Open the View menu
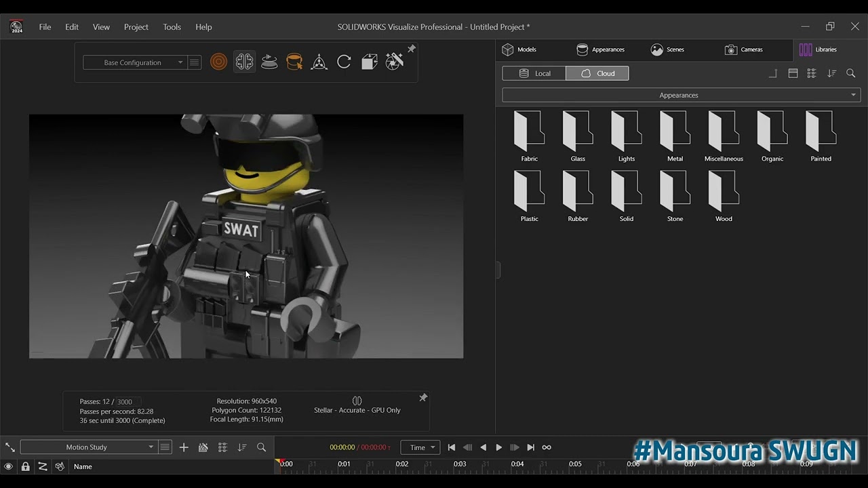The image size is (868, 488). point(101,27)
